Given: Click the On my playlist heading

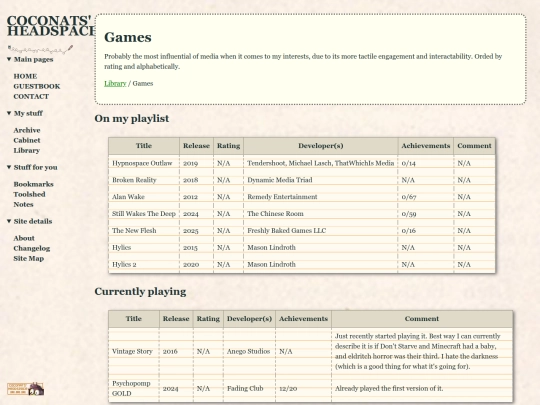Looking at the screenshot, I should [132, 118].
